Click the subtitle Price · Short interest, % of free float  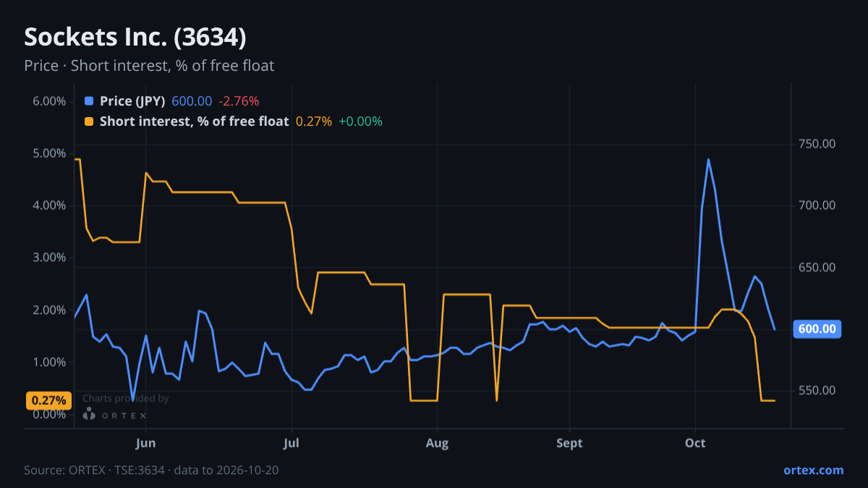click(x=149, y=66)
